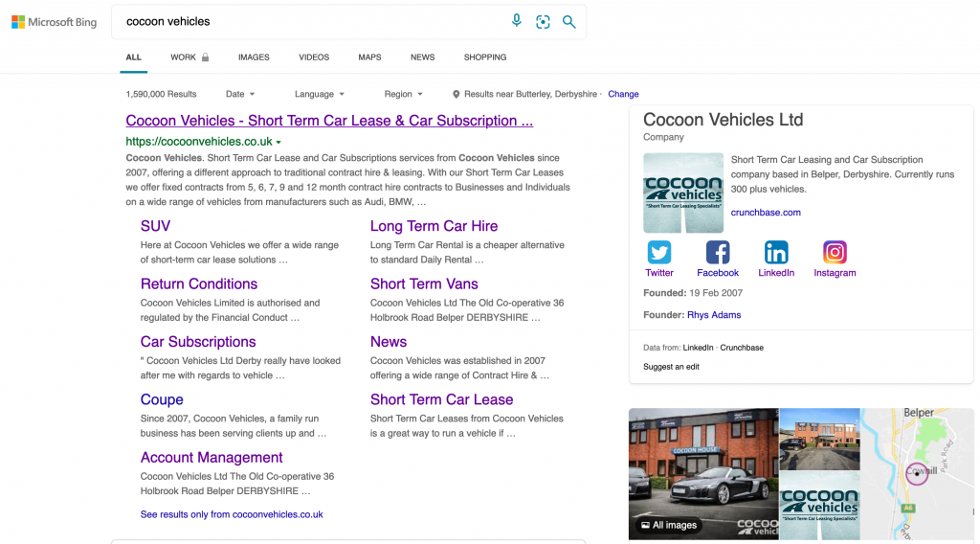Click the Microsoft Bing logo
The width and height of the screenshot is (980, 544).
tap(55, 23)
